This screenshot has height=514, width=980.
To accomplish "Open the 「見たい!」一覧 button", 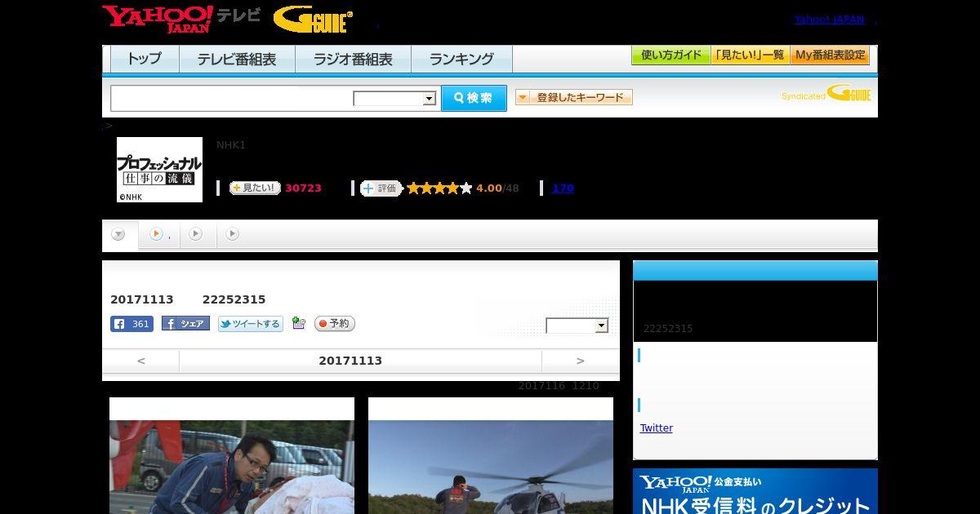I will pos(751,55).
